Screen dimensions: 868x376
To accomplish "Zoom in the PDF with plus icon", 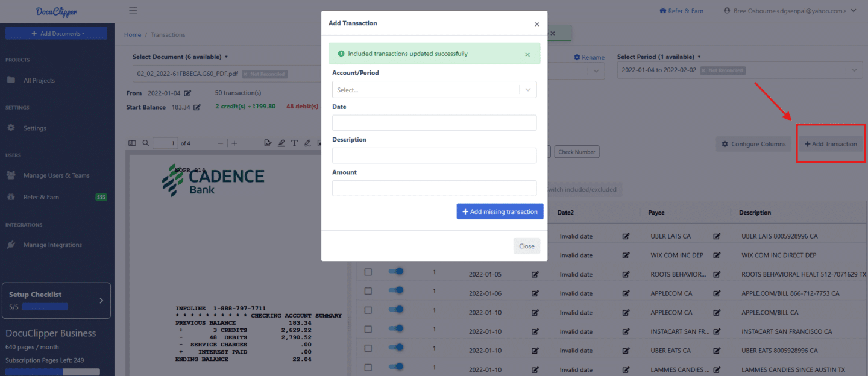I will [x=234, y=143].
